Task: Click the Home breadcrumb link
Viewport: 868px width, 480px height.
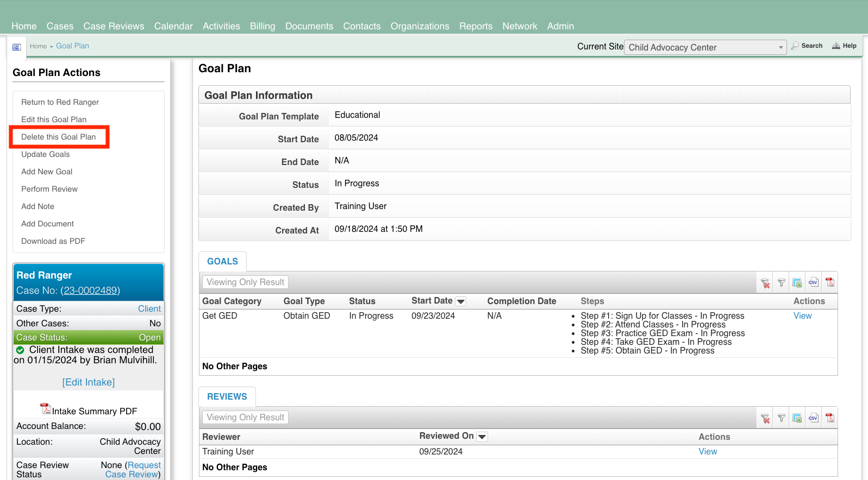Action: [38, 46]
